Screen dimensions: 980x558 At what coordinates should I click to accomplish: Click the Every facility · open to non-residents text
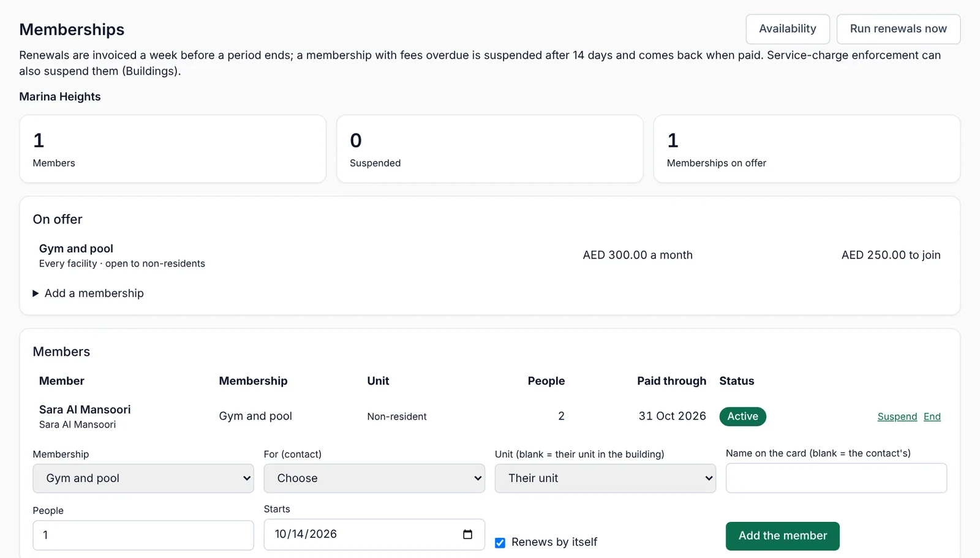click(122, 263)
